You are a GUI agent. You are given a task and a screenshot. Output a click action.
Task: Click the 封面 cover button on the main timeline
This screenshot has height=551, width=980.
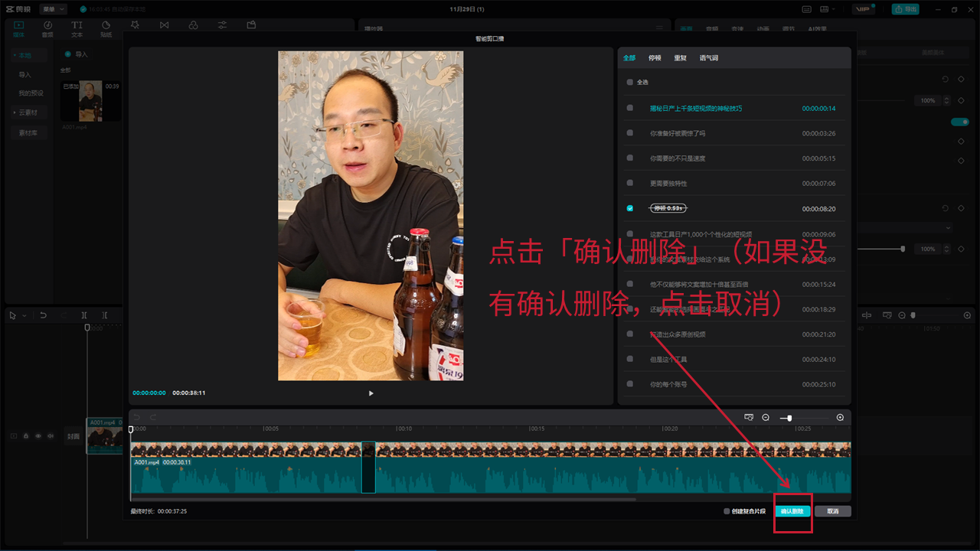pos(73,437)
